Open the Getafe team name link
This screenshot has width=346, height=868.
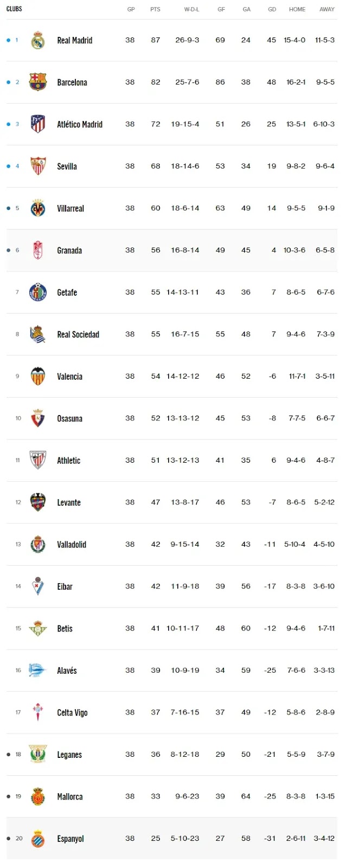[67, 292]
